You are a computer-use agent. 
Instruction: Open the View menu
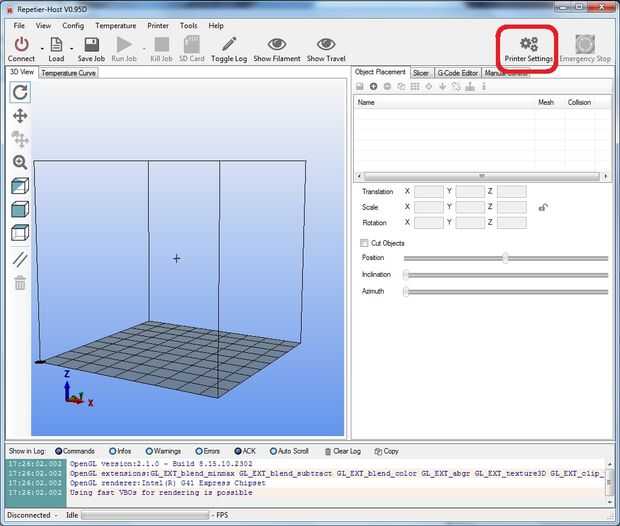(43, 25)
